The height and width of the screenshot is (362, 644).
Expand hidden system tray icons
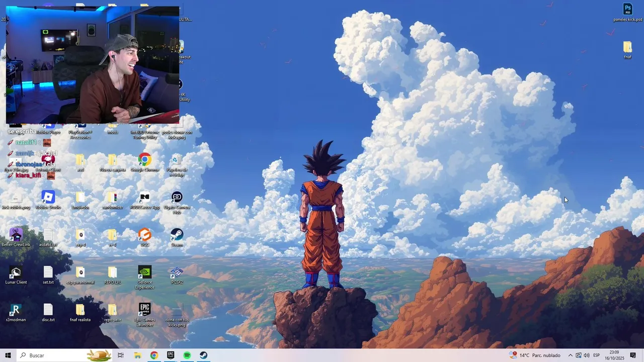pyautogui.click(x=570, y=355)
